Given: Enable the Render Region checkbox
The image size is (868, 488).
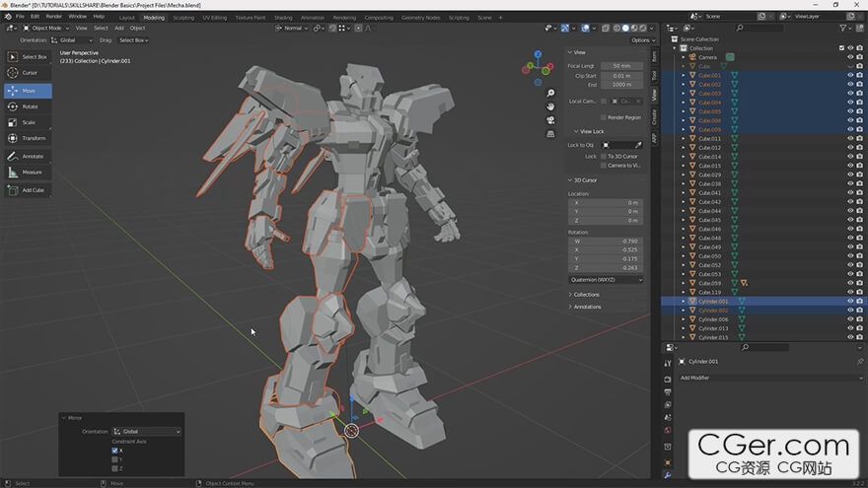Looking at the screenshot, I should [604, 117].
